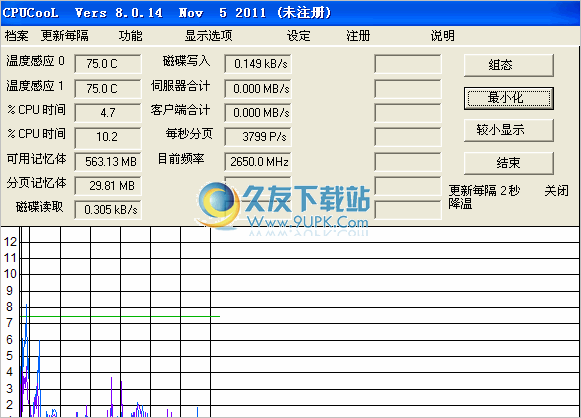This screenshot has height=418, width=581.
Task: Open the 档案 menu
Action: (x=17, y=36)
